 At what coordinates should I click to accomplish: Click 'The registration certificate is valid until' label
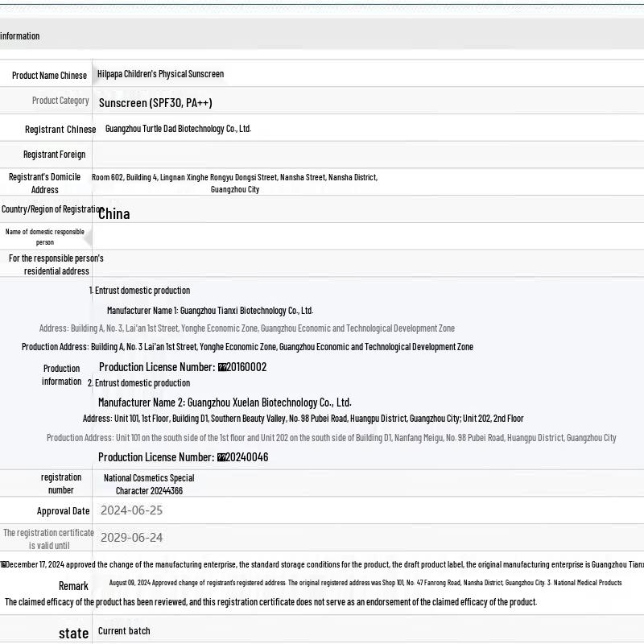click(x=48, y=539)
